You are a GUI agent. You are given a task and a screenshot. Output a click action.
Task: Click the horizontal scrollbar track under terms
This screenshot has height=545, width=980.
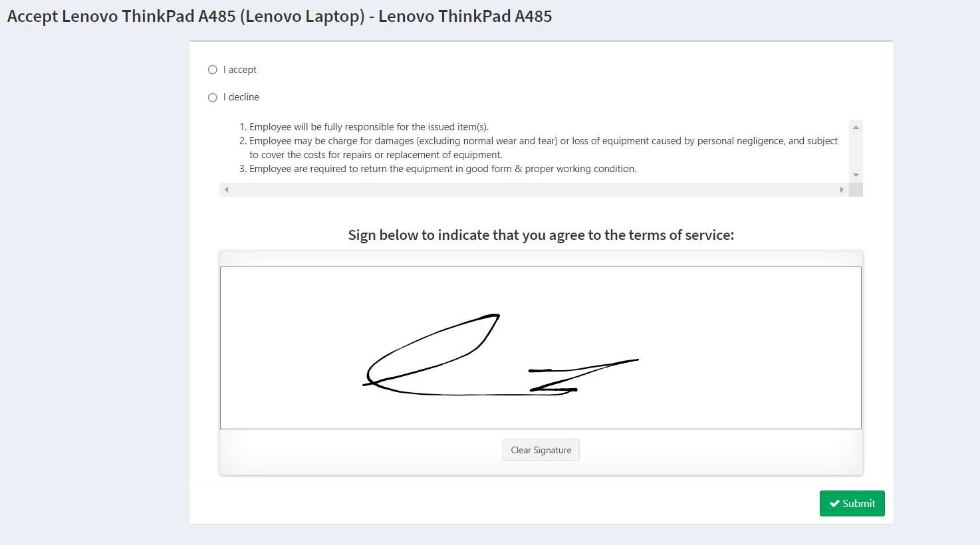pos(534,190)
